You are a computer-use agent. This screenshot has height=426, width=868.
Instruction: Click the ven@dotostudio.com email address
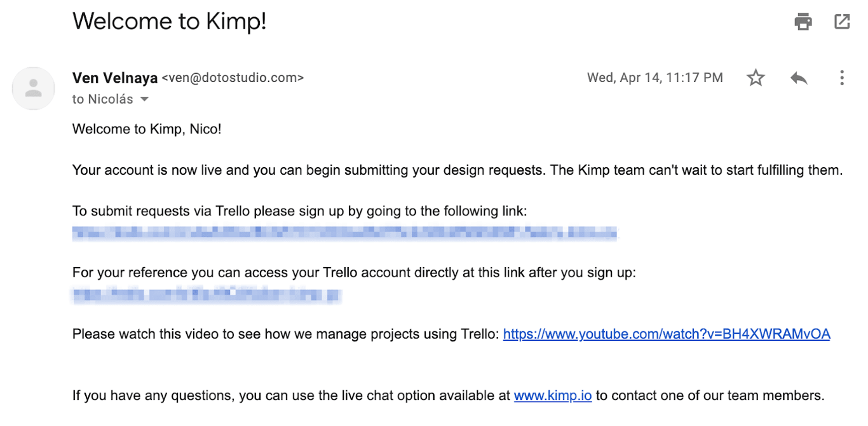(233, 78)
